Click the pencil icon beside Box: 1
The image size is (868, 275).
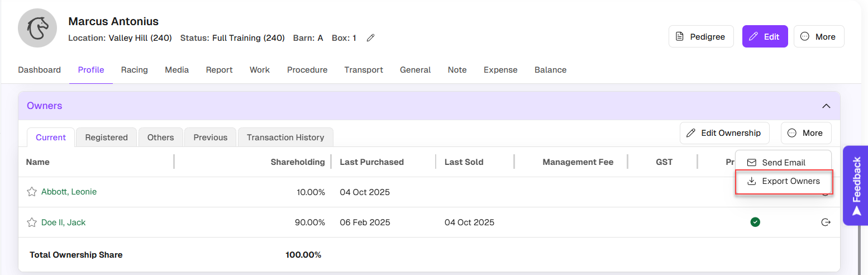pos(370,38)
